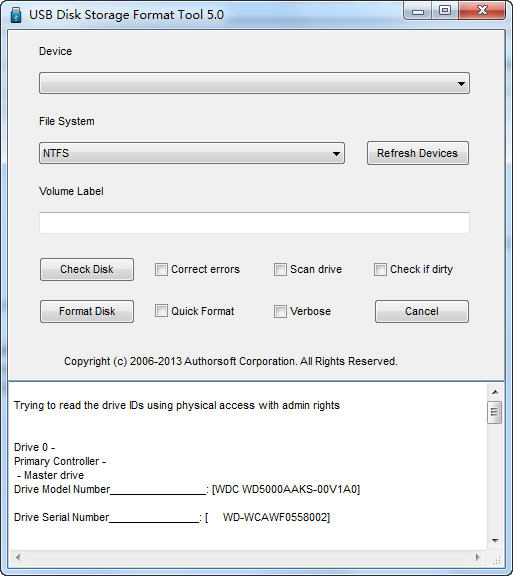Click the 'Drive 0 -' log line

tap(35, 447)
